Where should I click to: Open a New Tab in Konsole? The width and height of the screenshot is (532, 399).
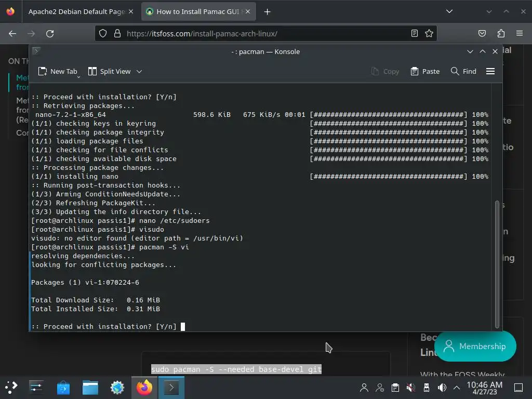[x=57, y=71]
